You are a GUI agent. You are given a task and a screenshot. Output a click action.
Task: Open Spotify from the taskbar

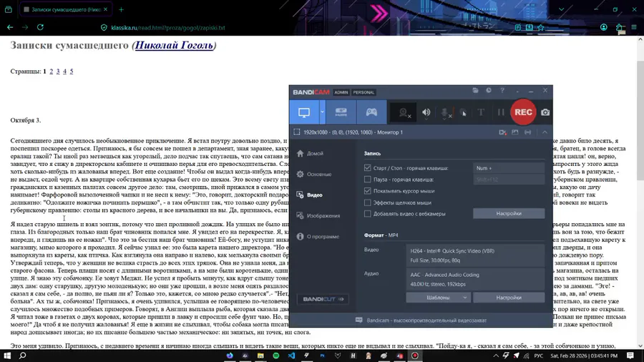[x=276, y=356]
